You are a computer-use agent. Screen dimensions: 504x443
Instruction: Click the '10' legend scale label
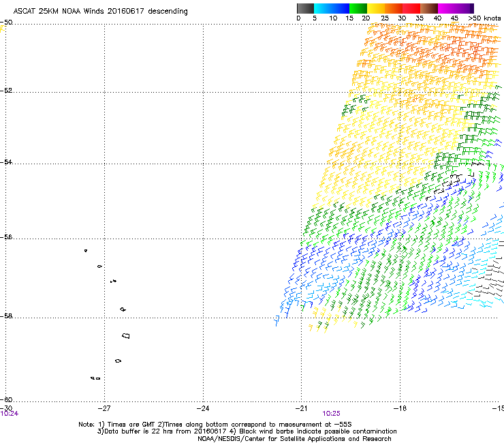point(333,18)
